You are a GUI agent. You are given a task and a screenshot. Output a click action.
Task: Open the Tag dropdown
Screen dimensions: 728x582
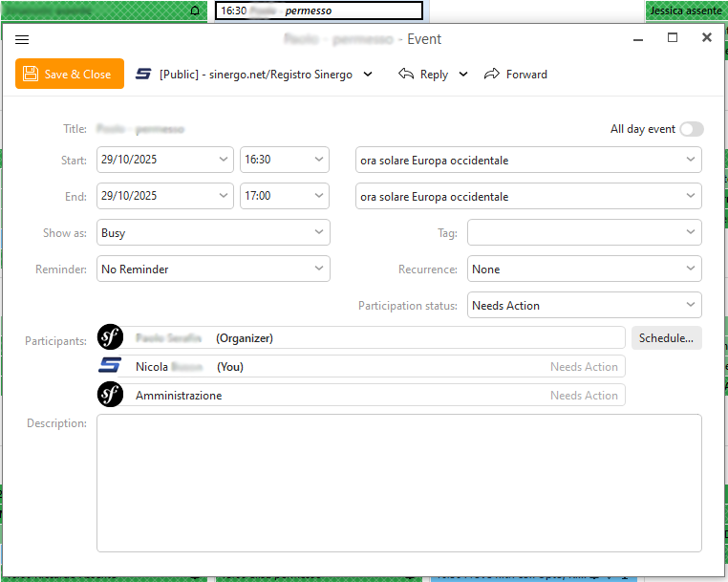(x=584, y=232)
